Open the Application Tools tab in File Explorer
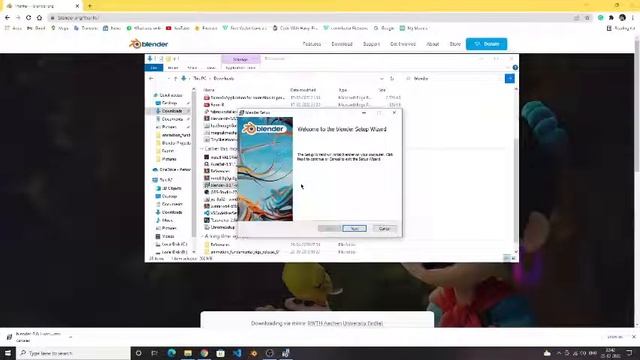 click(x=240, y=68)
